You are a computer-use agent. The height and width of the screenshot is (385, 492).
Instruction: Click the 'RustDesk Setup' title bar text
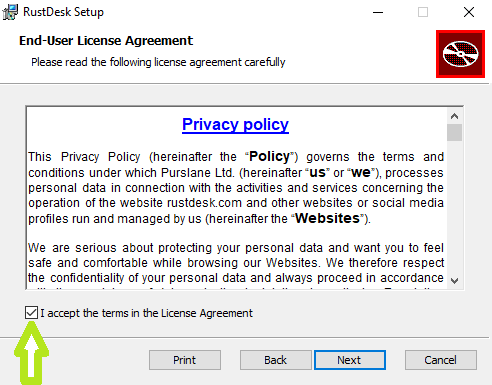coord(63,12)
